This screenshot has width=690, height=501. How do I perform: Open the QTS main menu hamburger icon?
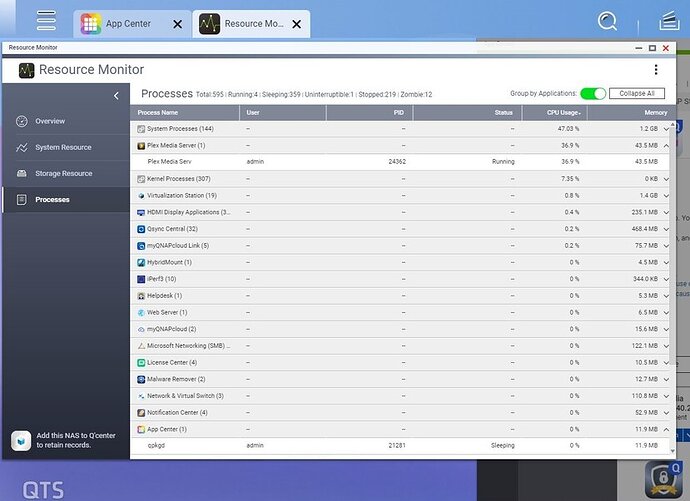[x=46, y=21]
